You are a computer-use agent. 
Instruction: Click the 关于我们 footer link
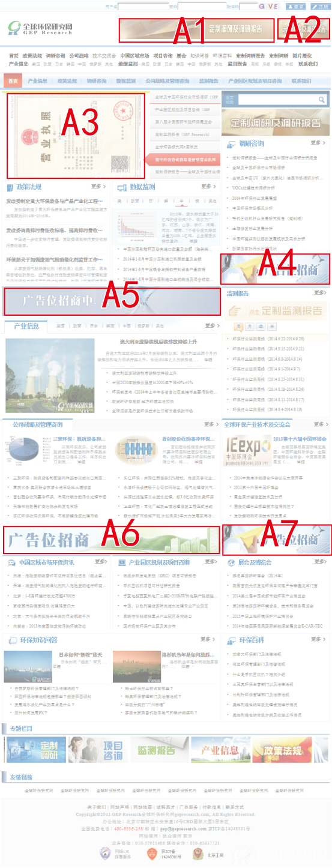click(96, 807)
